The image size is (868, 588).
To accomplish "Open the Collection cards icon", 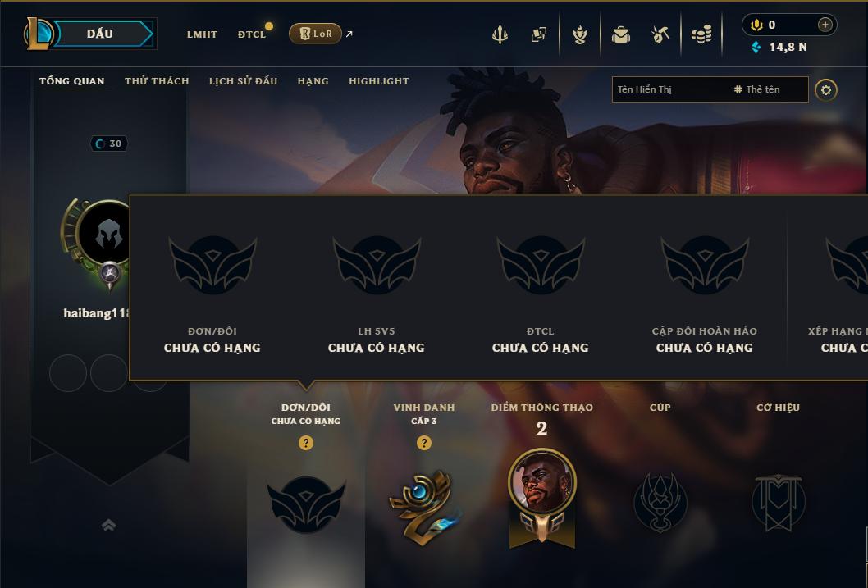I will pyautogui.click(x=539, y=34).
